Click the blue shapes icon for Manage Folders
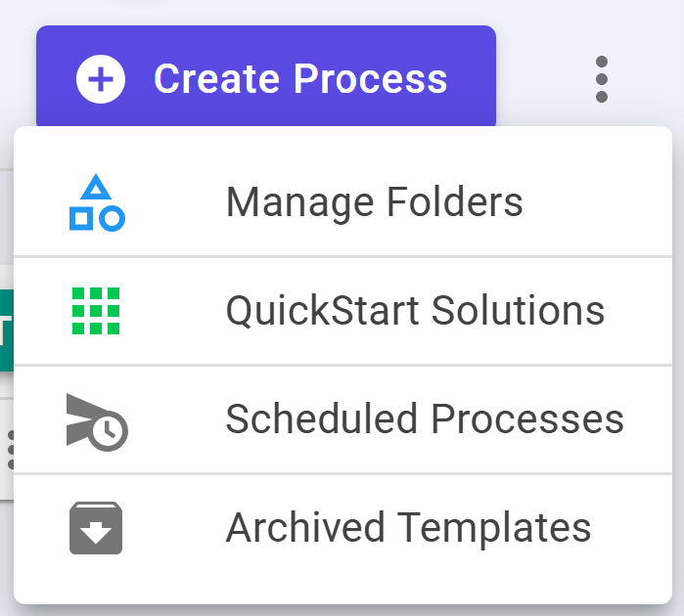This screenshot has width=684, height=616. [97, 202]
